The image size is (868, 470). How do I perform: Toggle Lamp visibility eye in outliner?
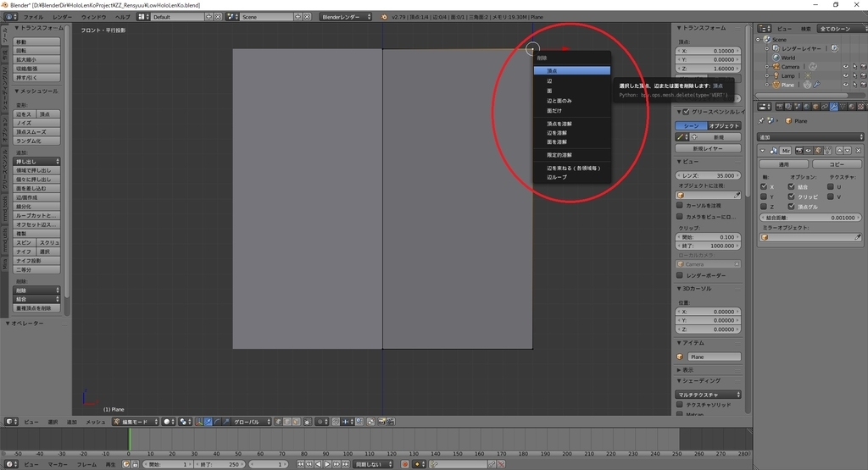(845, 75)
